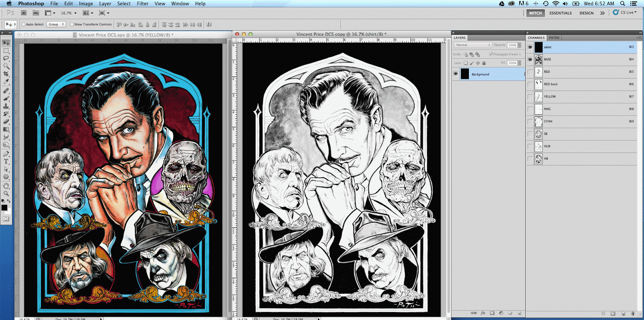This screenshot has height=320, width=644.
Task: Select the Brush tool
Action: point(6,98)
